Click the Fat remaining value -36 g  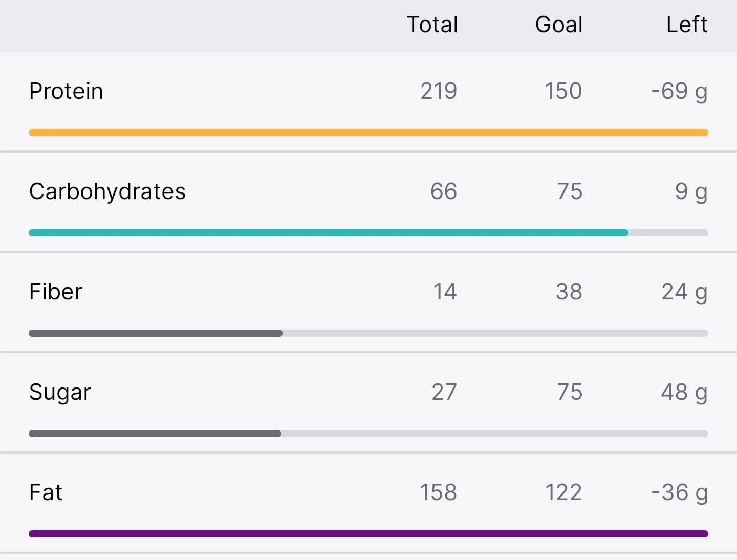(x=680, y=493)
